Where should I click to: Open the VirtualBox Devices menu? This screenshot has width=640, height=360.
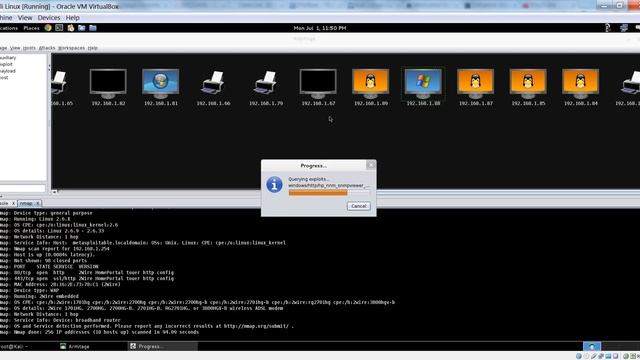point(49,18)
